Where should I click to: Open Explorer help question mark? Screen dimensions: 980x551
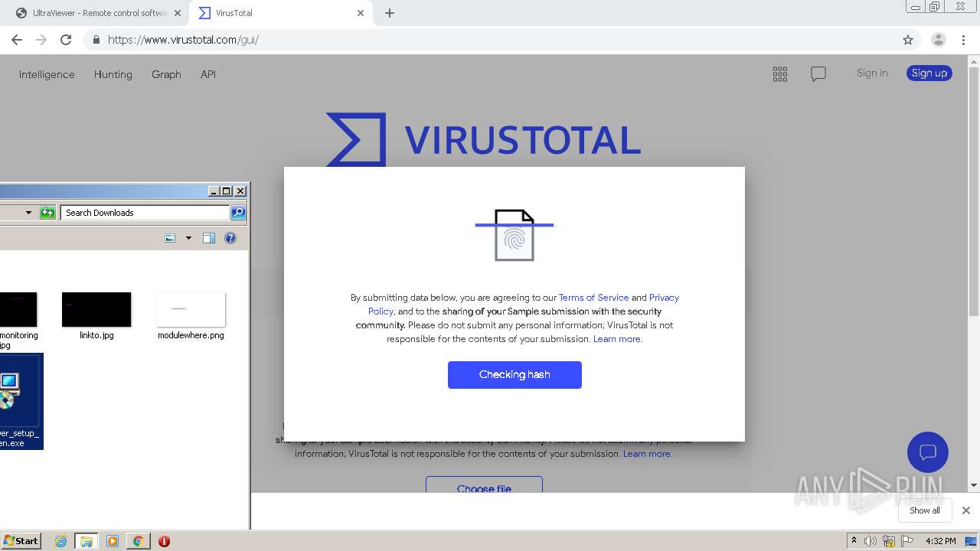click(230, 238)
